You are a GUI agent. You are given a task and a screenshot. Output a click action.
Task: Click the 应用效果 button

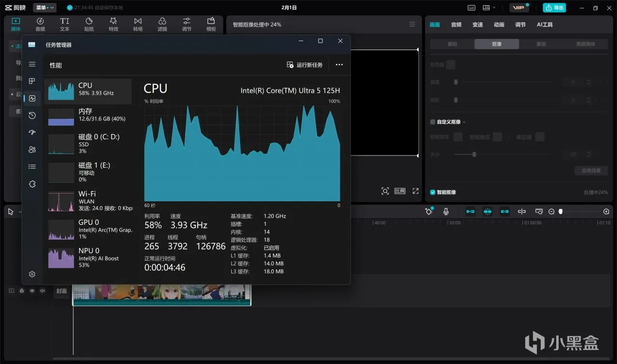tap(591, 170)
